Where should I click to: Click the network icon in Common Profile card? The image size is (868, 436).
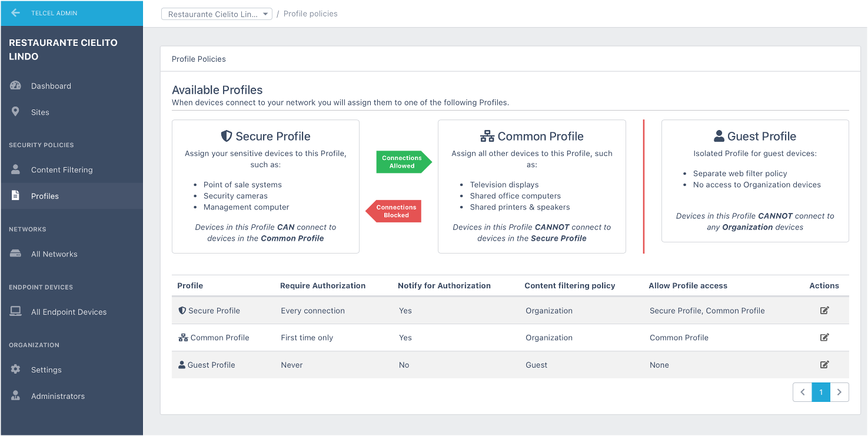(x=487, y=137)
